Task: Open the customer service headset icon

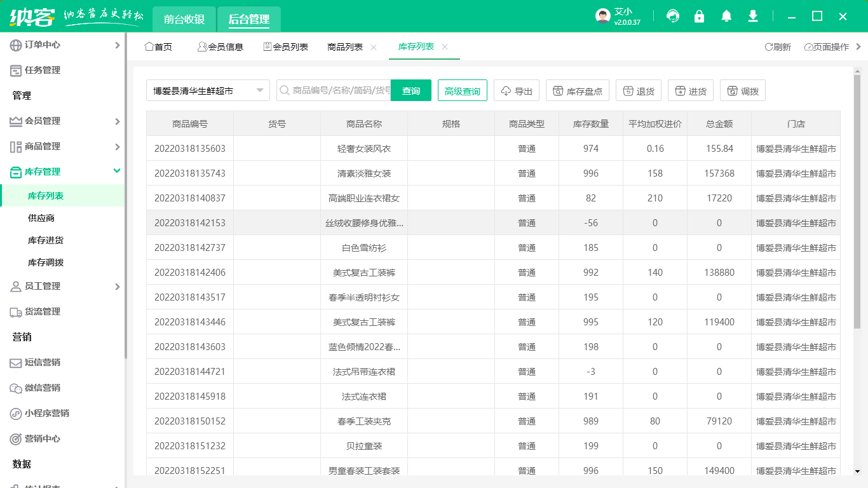Action: pyautogui.click(x=673, y=16)
